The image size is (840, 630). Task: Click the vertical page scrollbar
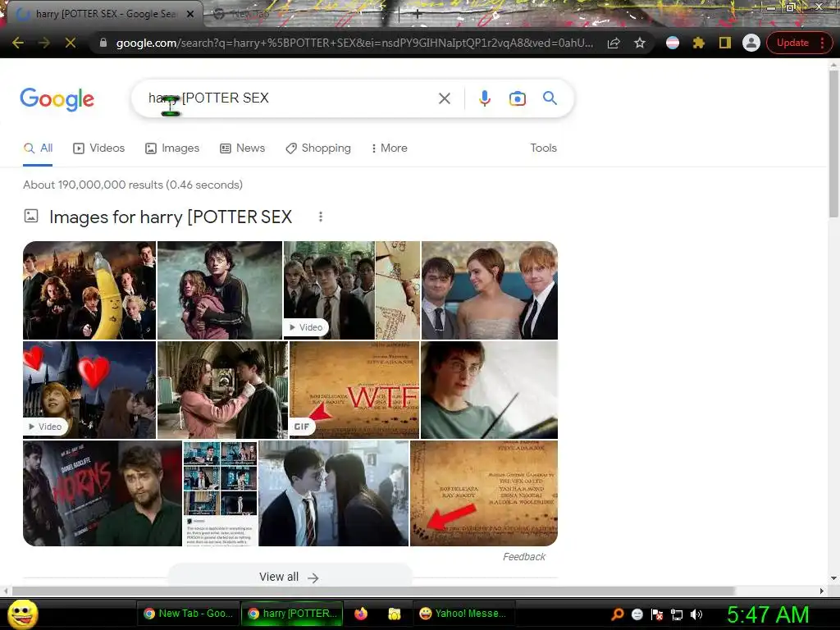[833, 144]
